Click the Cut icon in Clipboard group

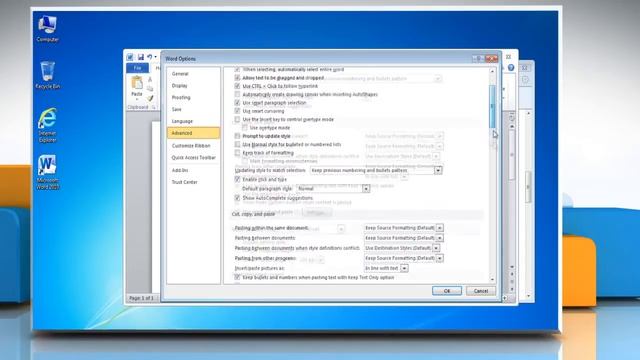(x=150, y=79)
